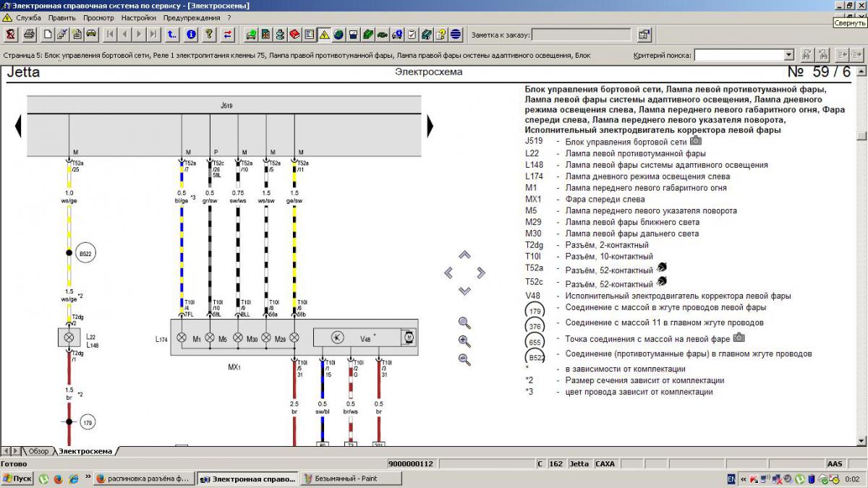This screenshot has height=488, width=868.
Task: Click the ground connection 179 circle
Action: click(89, 422)
